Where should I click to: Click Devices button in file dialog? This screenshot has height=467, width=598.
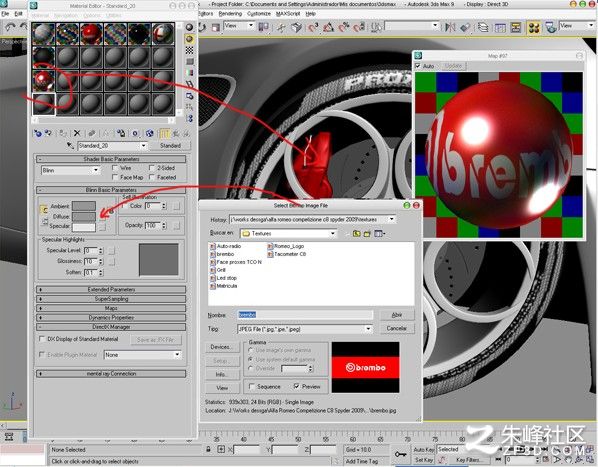(x=222, y=347)
